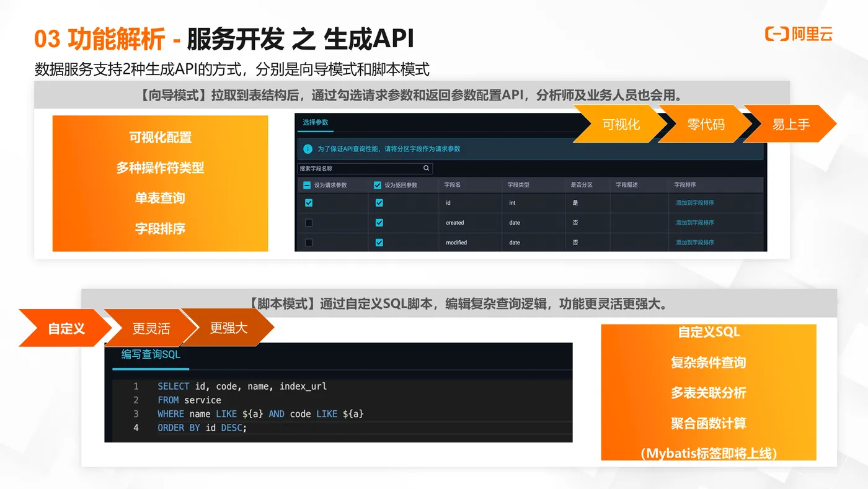The image size is (868, 489).
Task: Click the 字段描述 column header
Action: (627, 185)
